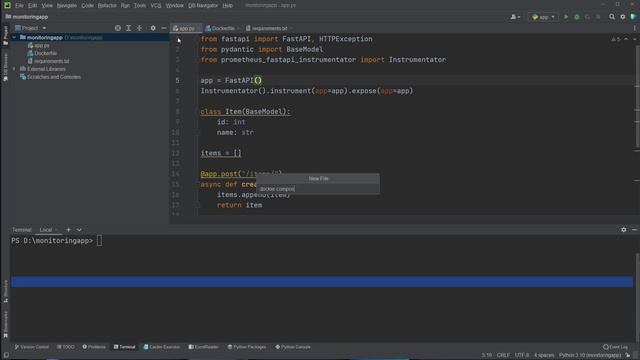This screenshot has height=360, width=640.
Task: Open the Refactor menu
Action: coord(107,5)
